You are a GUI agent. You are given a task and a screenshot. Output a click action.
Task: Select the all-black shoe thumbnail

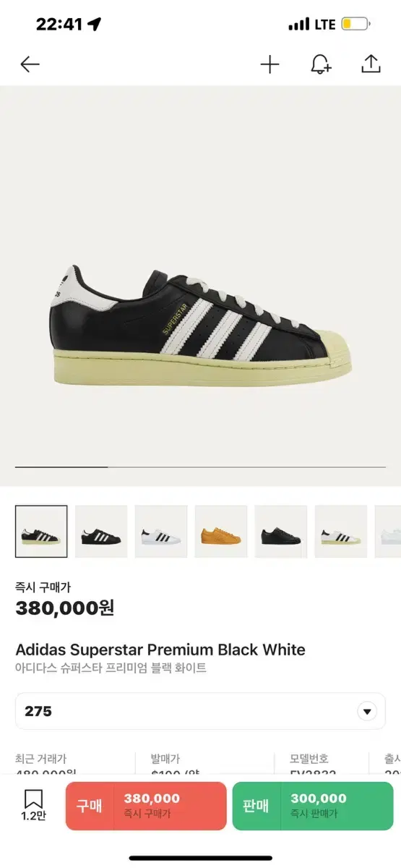[281, 532]
